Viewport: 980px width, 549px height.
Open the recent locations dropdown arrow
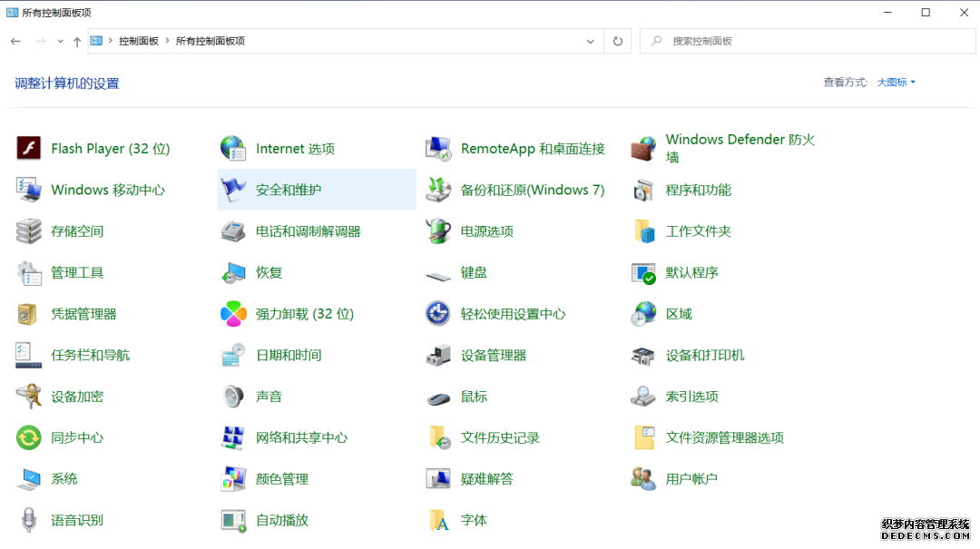pyautogui.click(x=60, y=41)
